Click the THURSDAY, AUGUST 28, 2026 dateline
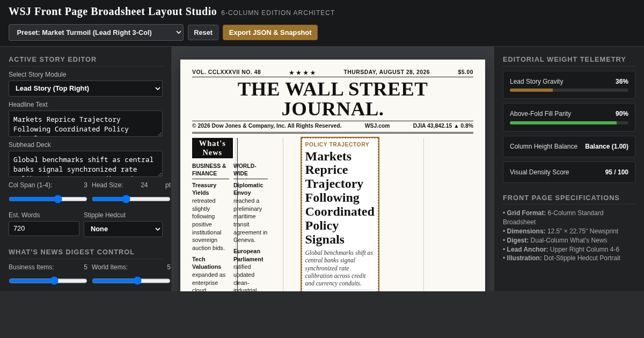Screen dimensions: 644x338 pos(387,72)
